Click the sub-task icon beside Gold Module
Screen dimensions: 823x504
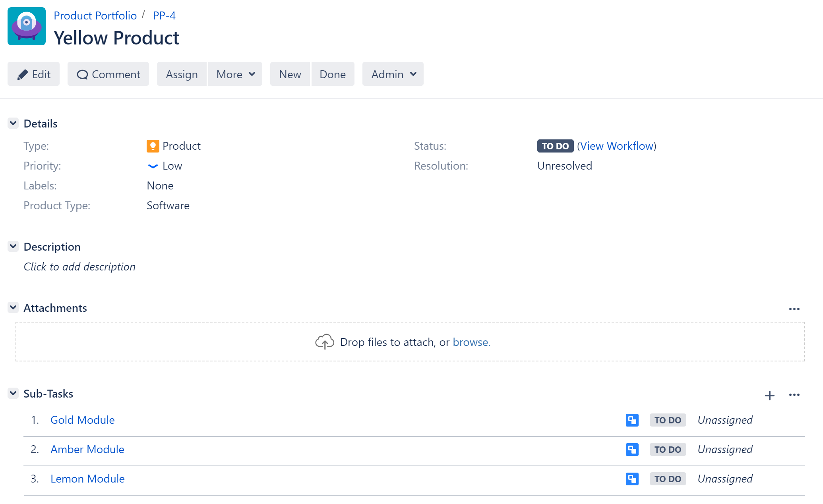pos(631,420)
